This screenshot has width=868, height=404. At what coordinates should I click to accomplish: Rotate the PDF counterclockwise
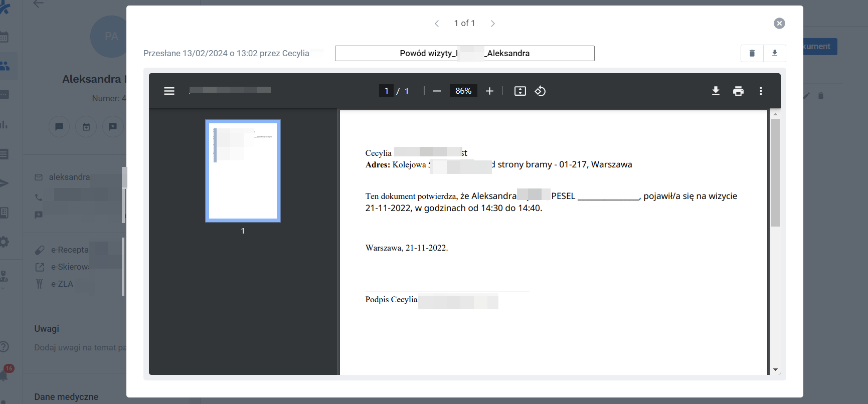click(540, 91)
